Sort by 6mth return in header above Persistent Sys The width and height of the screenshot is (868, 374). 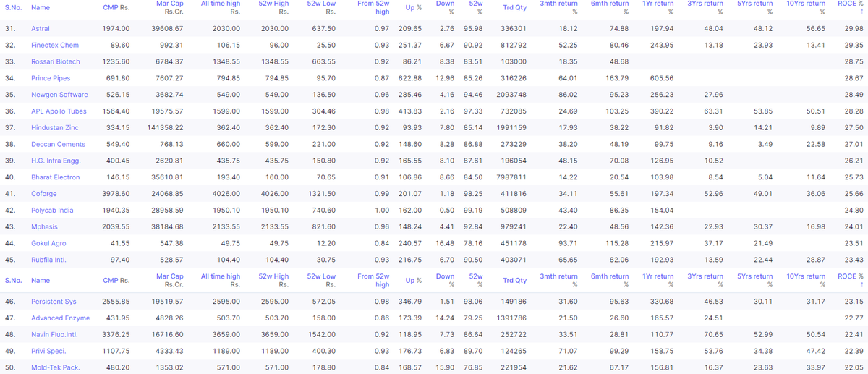(609, 281)
